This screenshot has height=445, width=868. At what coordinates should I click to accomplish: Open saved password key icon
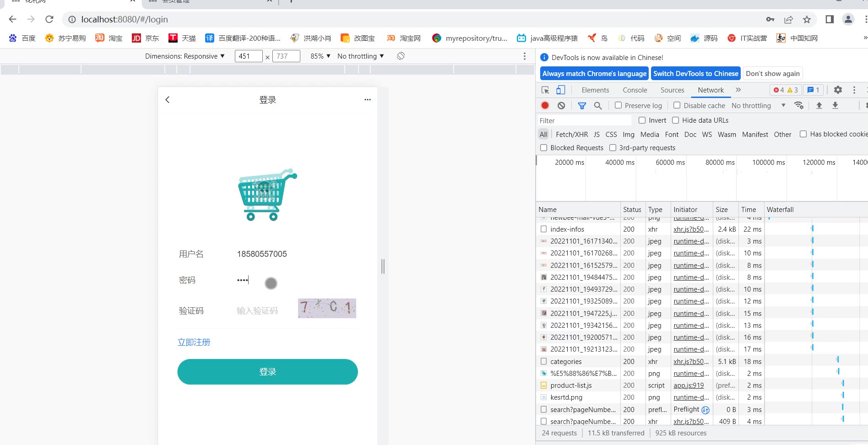coord(770,19)
